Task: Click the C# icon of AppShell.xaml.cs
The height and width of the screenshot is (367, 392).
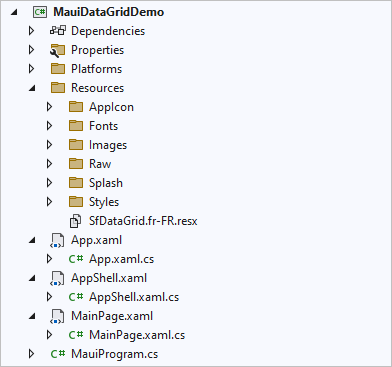Action: coord(76,297)
